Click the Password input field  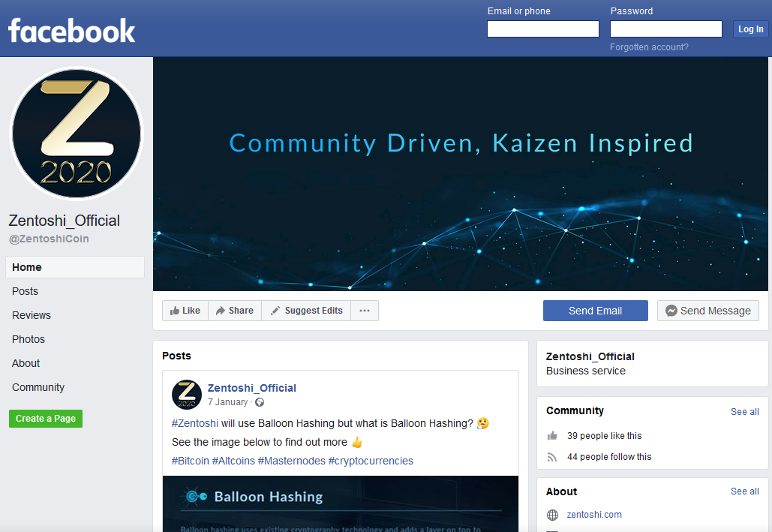[x=666, y=29]
